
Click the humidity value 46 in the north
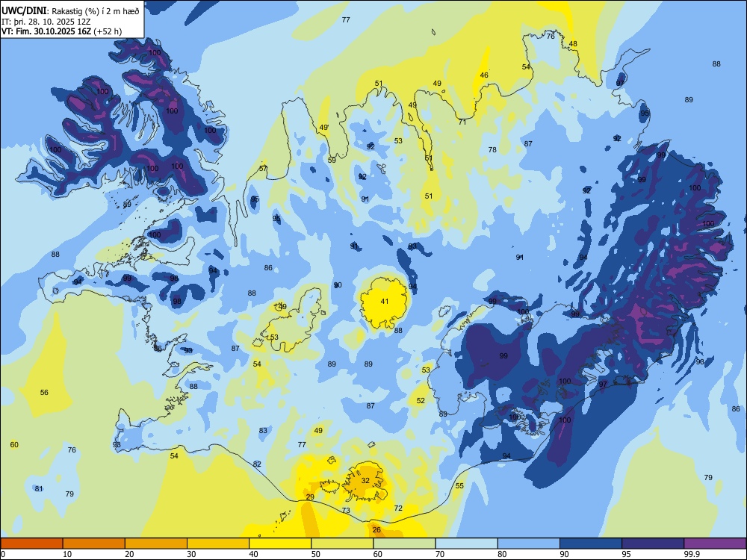click(x=484, y=75)
